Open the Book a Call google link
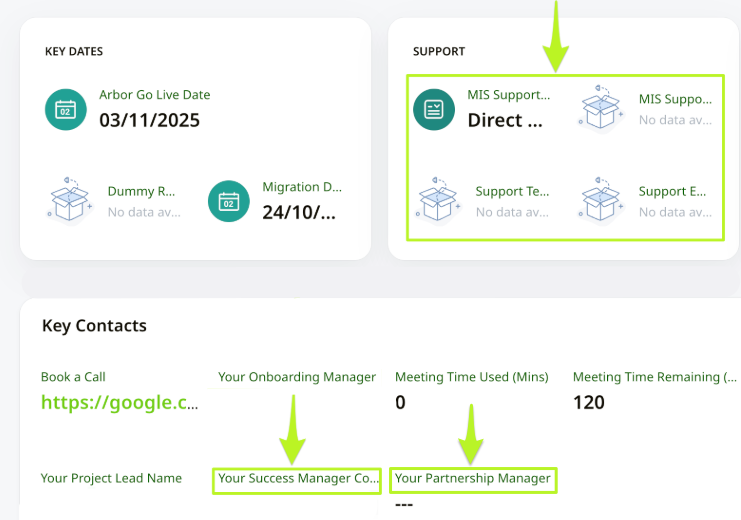This screenshot has height=520, width=741. [120, 402]
